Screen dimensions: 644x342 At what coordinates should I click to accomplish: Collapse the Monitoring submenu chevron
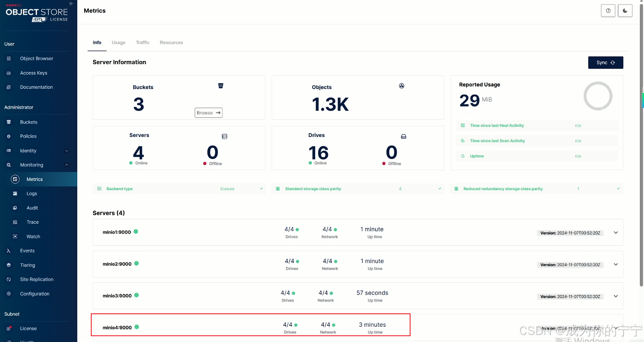click(67, 165)
